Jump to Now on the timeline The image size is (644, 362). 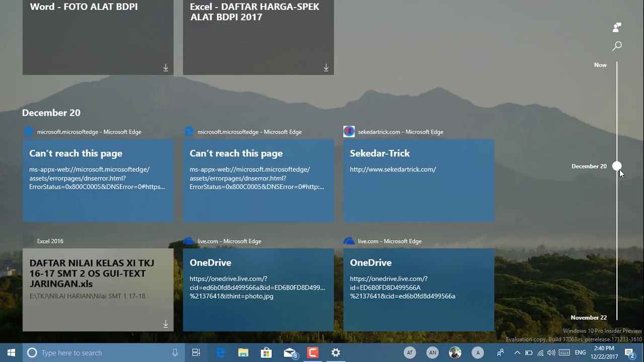[600, 65]
